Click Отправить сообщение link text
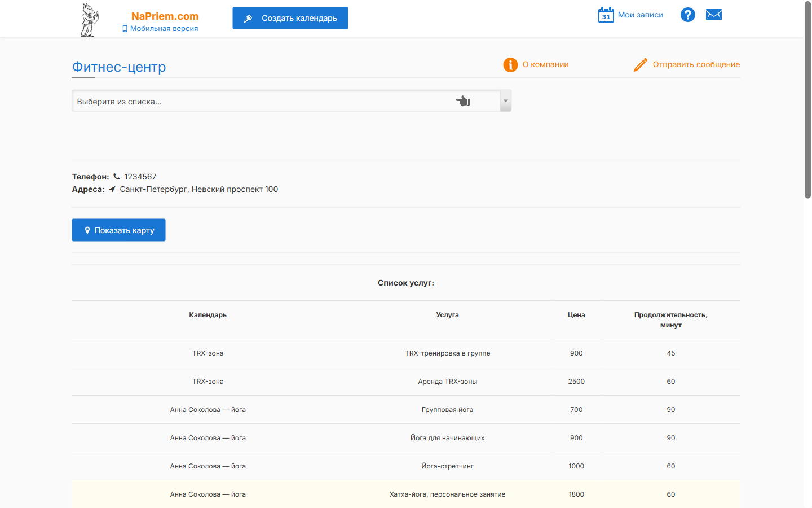 (x=696, y=64)
